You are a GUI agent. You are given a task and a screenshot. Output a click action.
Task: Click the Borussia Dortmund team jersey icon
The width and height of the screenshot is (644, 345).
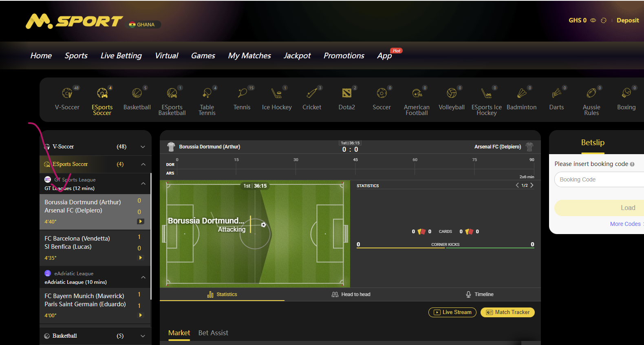pyautogui.click(x=171, y=147)
